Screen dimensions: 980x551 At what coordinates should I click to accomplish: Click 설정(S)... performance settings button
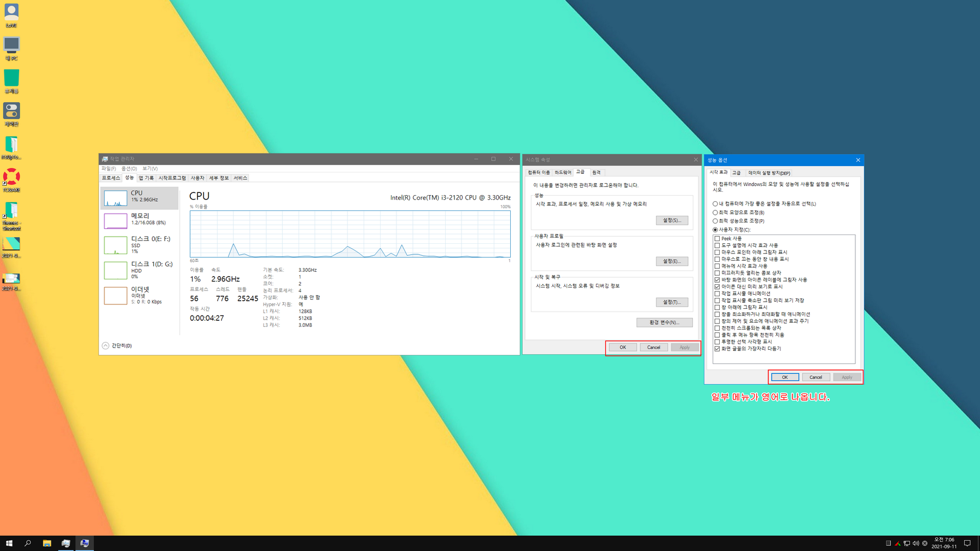click(x=672, y=220)
